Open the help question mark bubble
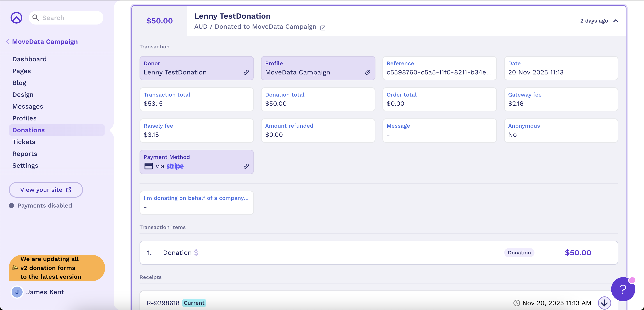644x310 pixels. coord(623,289)
